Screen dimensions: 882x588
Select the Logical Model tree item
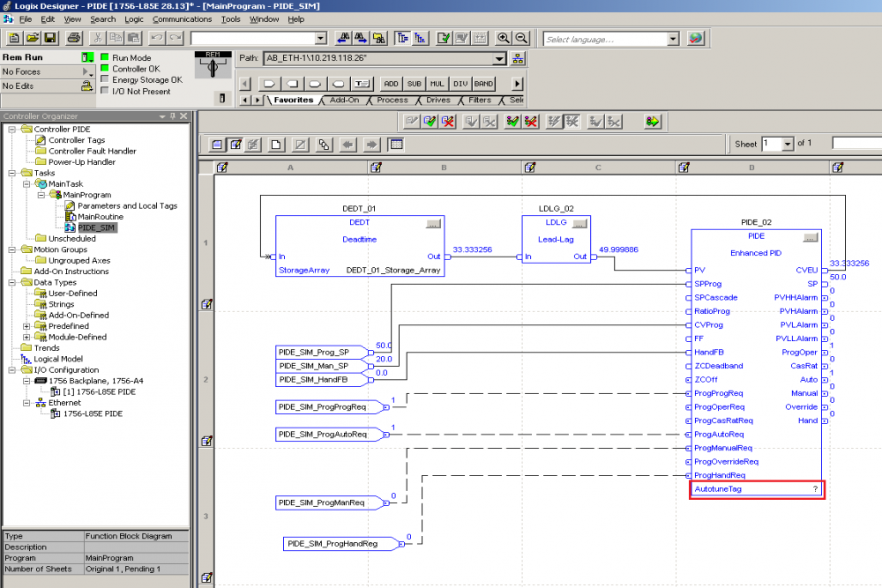pyautogui.click(x=58, y=359)
